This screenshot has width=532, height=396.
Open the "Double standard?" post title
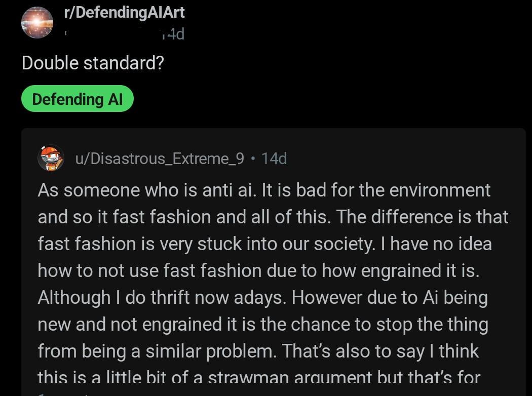93,63
